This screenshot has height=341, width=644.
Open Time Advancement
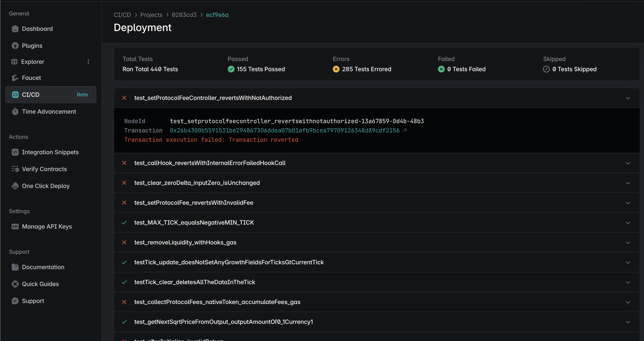tap(49, 112)
